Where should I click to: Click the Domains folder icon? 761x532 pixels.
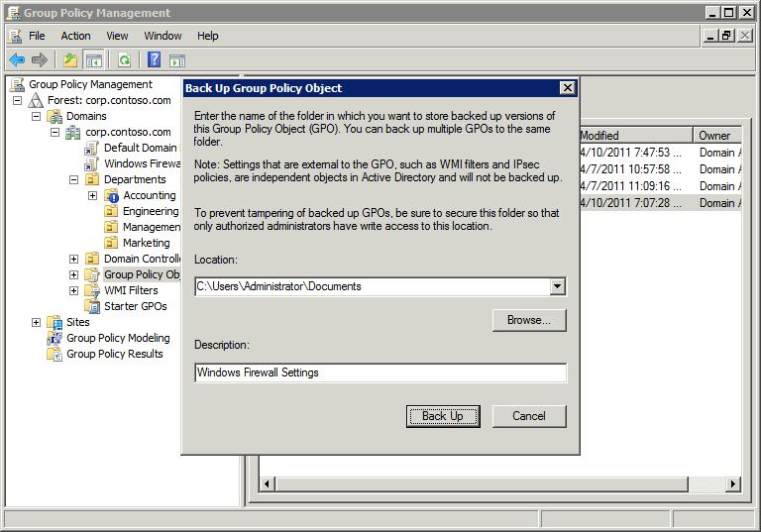pos(54,117)
